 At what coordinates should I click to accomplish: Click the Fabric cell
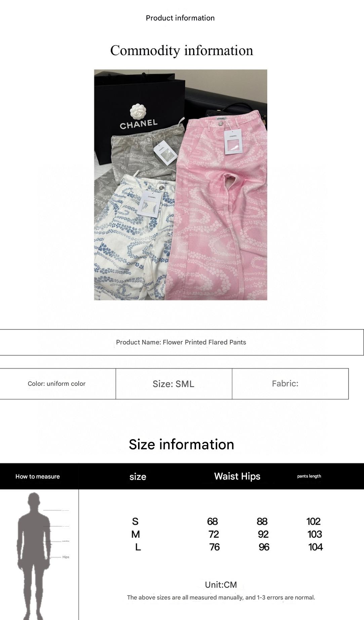[290, 384]
